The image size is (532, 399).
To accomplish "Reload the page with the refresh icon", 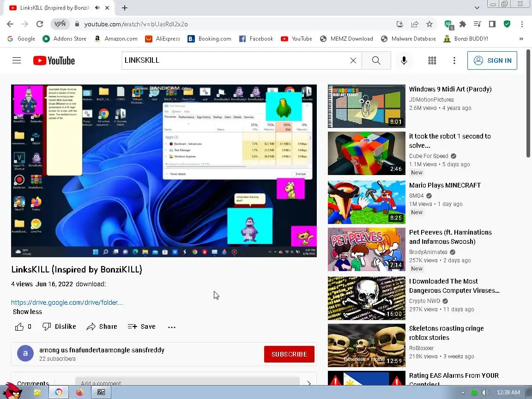I will point(40,24).
